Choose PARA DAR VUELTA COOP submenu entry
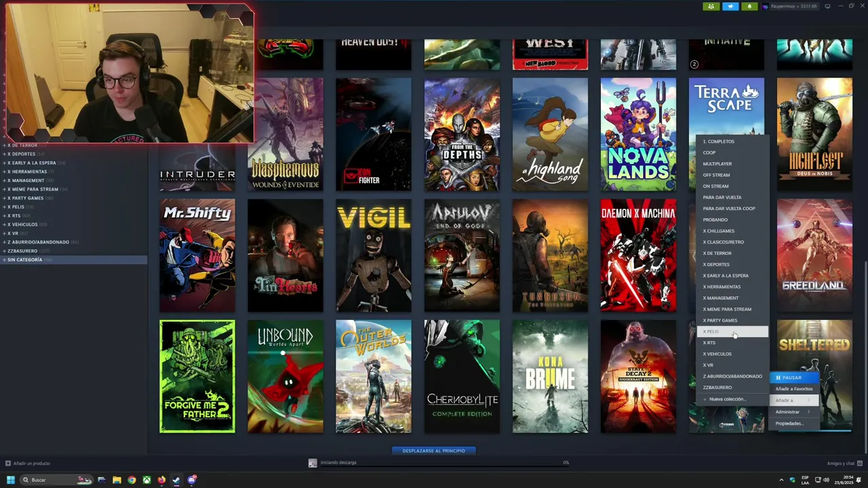The image size is (868, 488). tap(732, 209)
